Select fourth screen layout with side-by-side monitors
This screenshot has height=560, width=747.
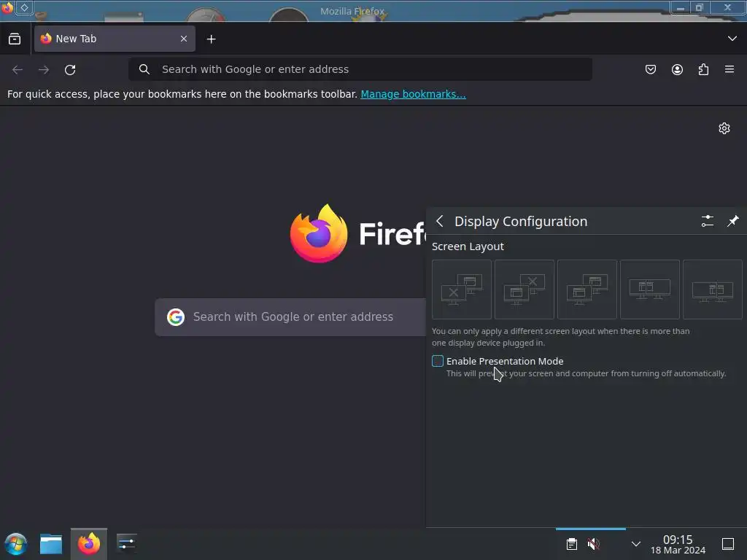(x=650, y=289)
